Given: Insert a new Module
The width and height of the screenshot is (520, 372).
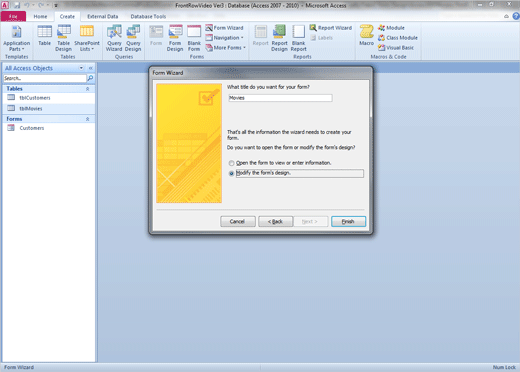Looking at the screenshot, I should (x=391, y=28).
